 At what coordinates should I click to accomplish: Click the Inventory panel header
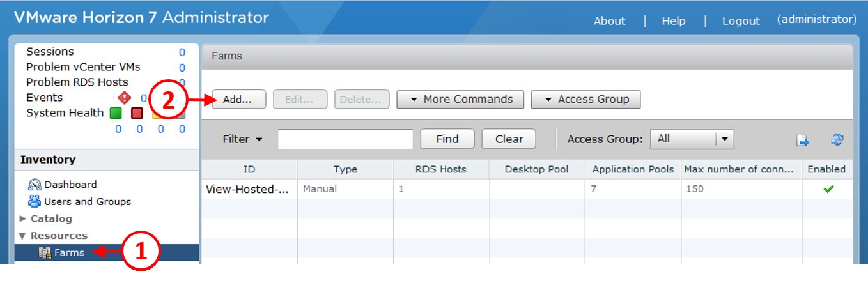[107, 160]
